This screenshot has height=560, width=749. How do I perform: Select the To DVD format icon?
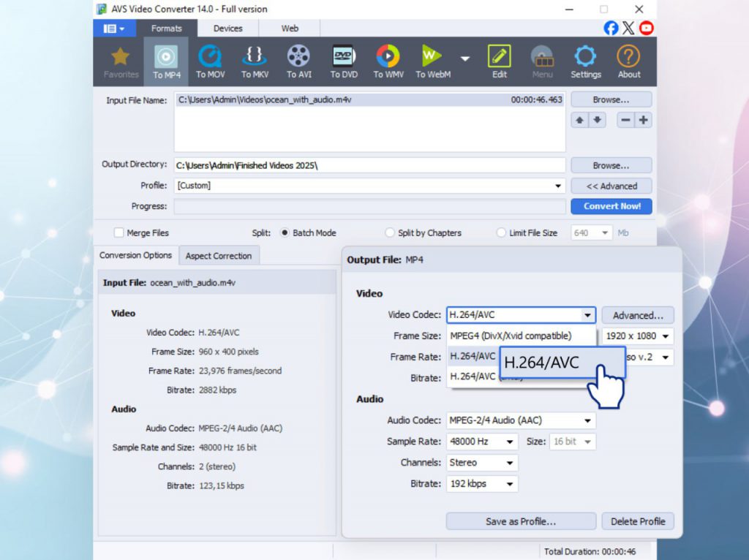tap(344, 57)
